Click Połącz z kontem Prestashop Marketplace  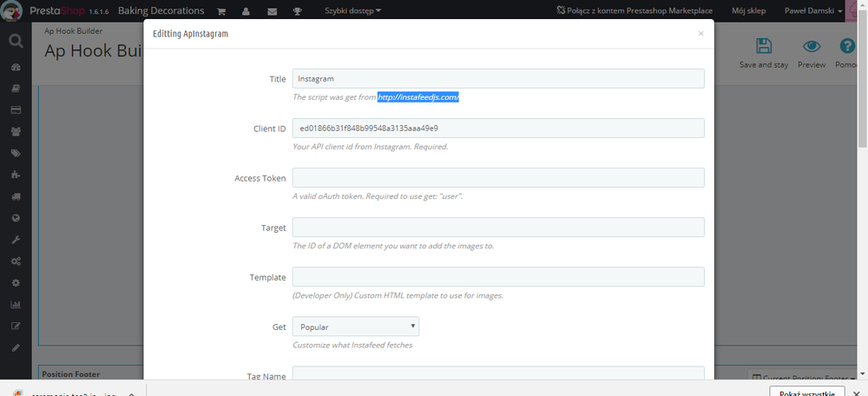coord(633,11)
